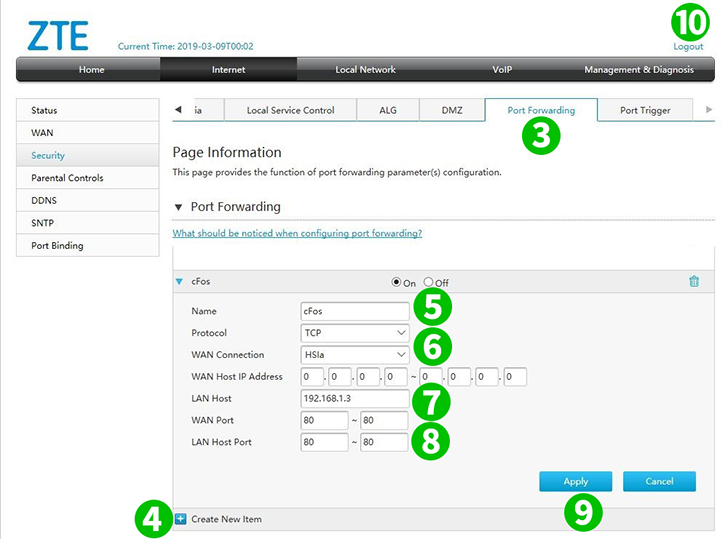Open the Local Network menu

click(365, 70)
